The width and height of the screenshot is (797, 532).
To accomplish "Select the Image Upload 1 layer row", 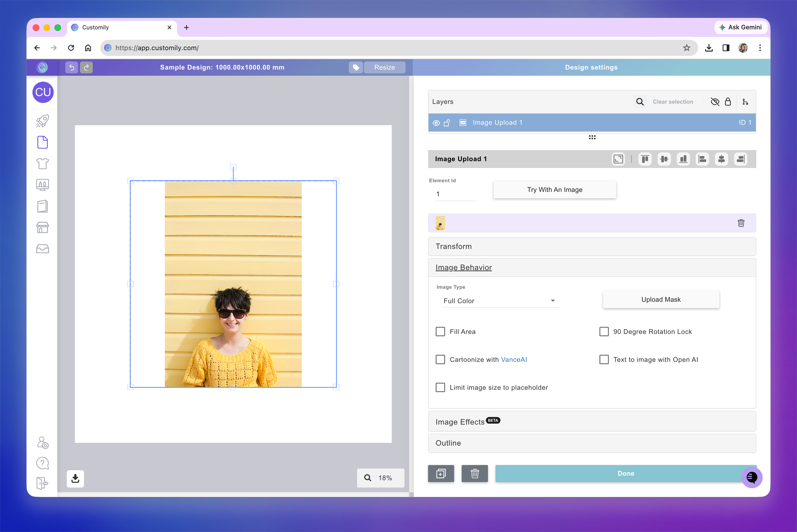I will click(592, 123).
